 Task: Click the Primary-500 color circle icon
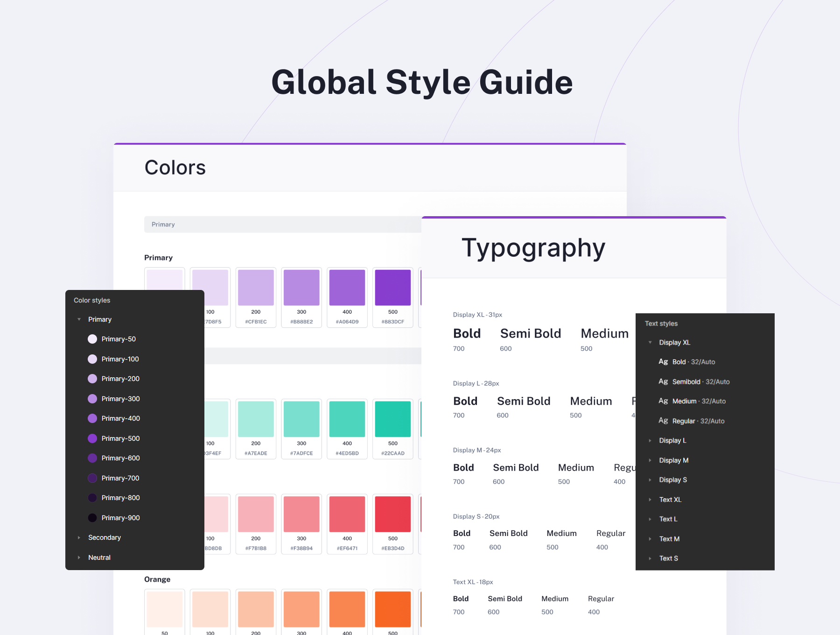tap(92, 438)
